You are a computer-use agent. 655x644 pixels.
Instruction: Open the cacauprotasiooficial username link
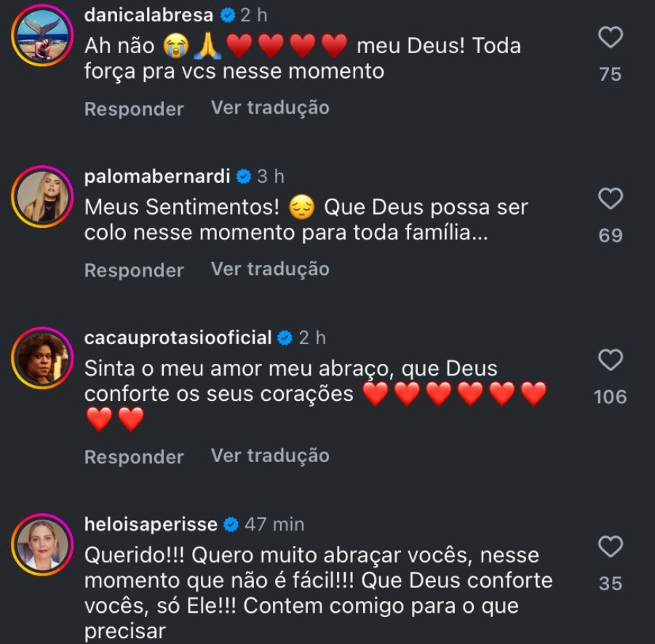pos(178,338)
